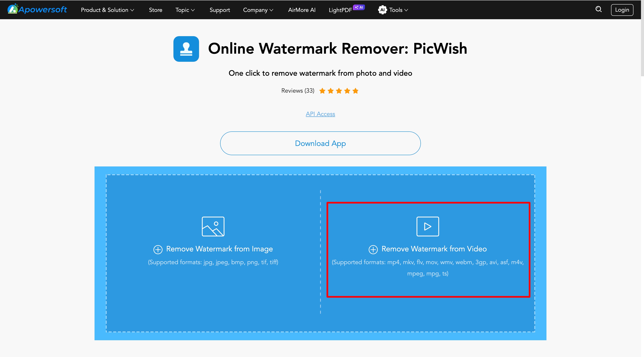
Task: Click the five-star rating
Action: pos(339,91)
